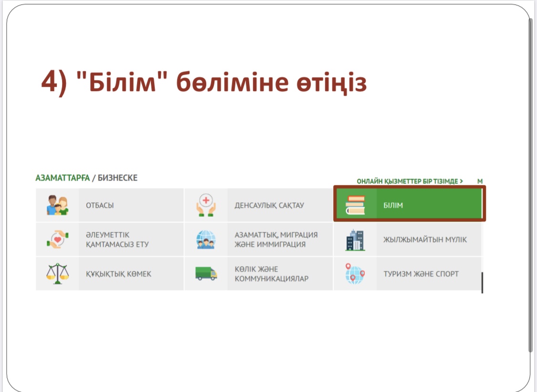Open the Онлайн қызметтер бір тізімде link
537x392 pixels.
(x=410, y=182)
